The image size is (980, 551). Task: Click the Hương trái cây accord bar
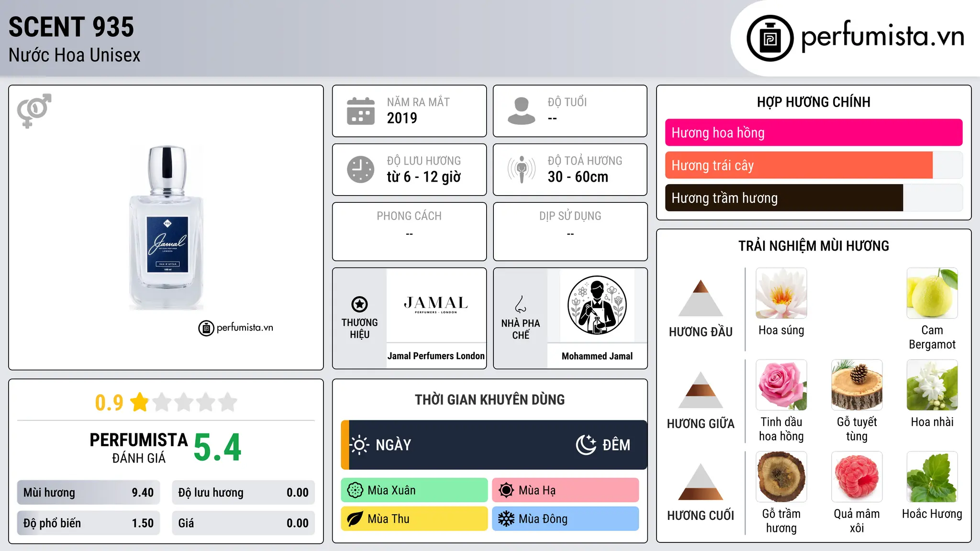(x=813, y=165)
